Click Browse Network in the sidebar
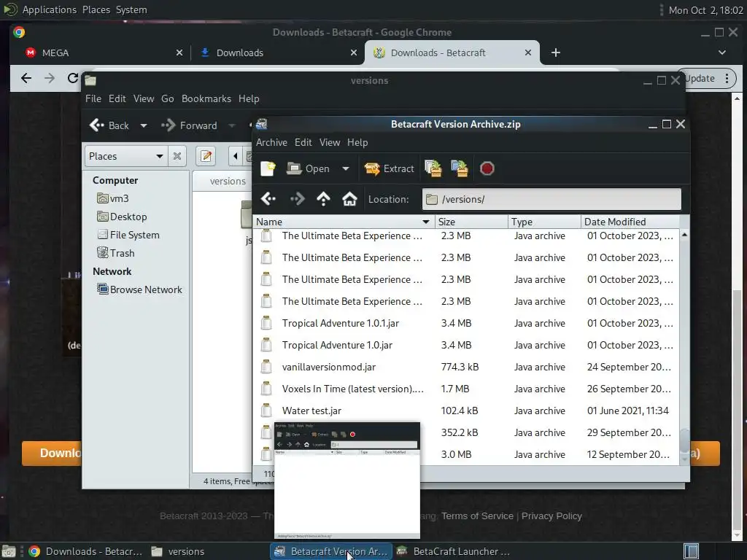 pyautogui.click(x=139, y=289)
